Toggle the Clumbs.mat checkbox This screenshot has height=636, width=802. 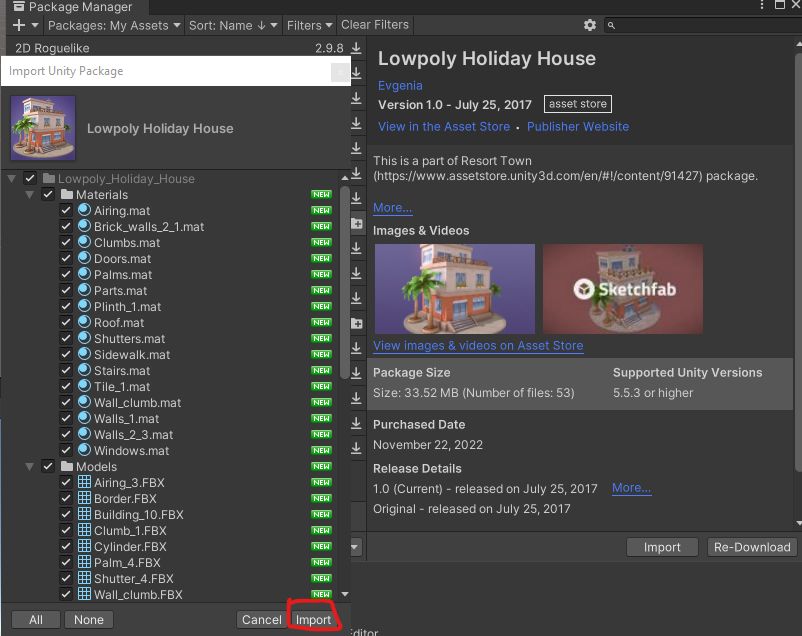pos(65,242)
